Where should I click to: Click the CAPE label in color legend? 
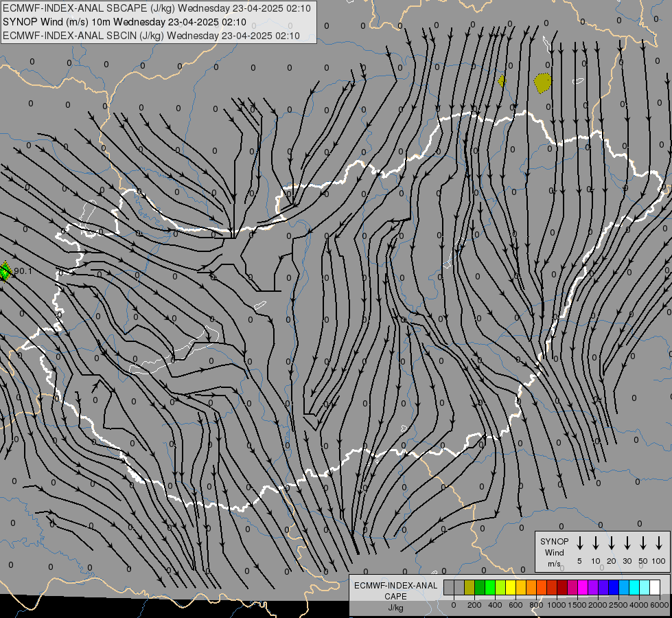pos(395,597)
